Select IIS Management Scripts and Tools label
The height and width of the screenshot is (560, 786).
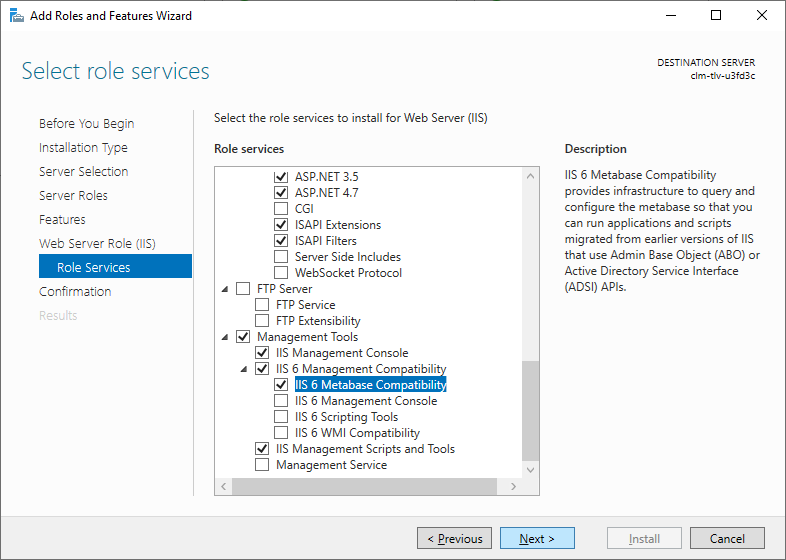coord(365,449)
